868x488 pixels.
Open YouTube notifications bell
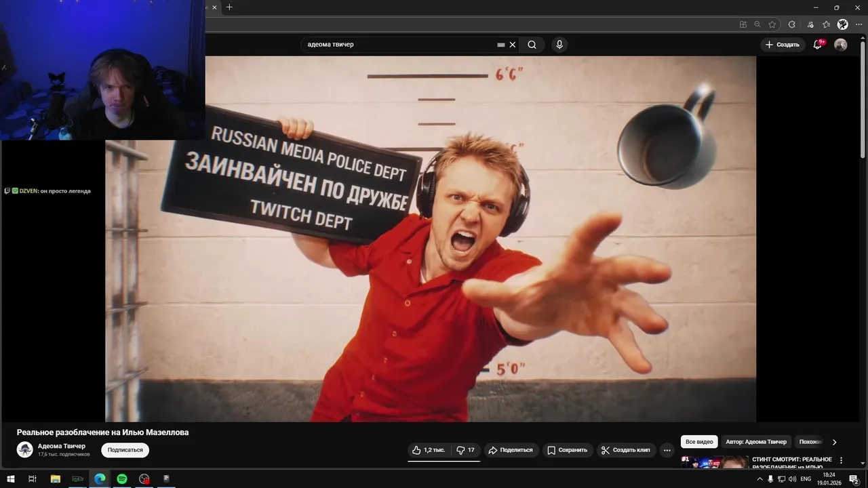(818, 44)
